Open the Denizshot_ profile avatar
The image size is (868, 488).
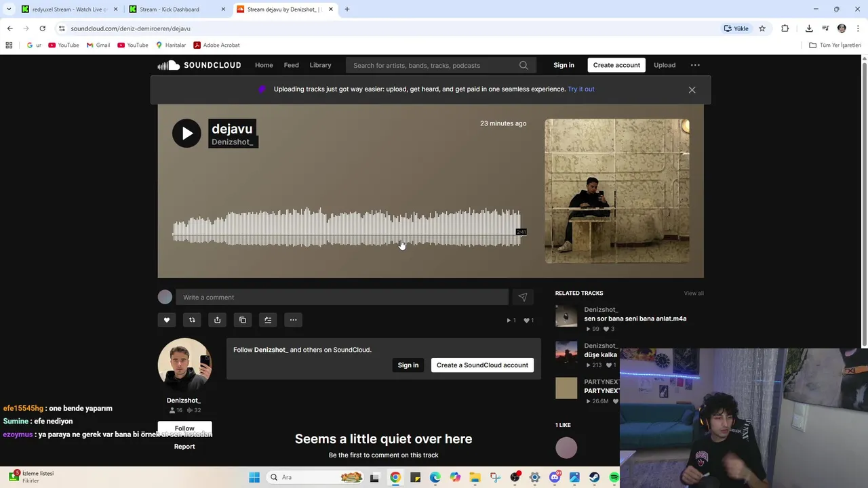click(184, 365)
